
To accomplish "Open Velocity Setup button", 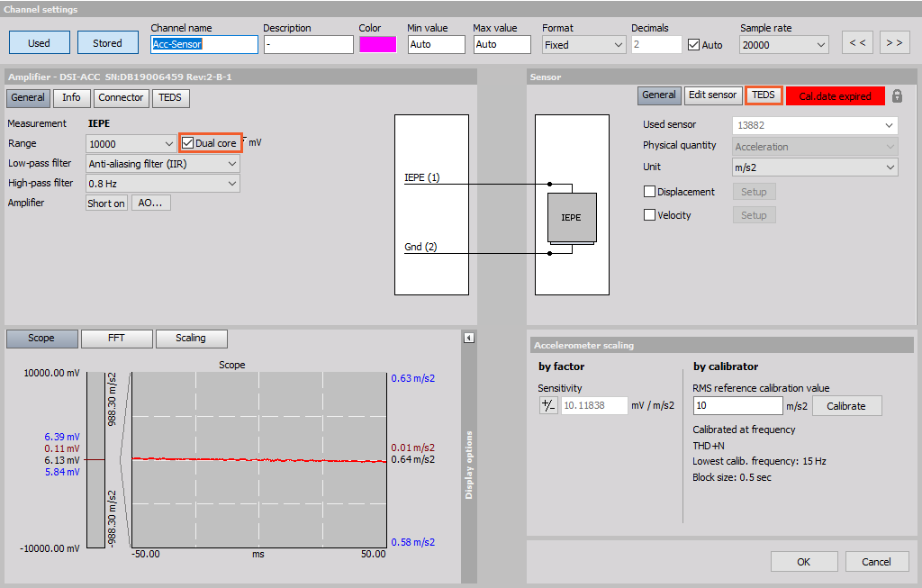I will point(754,215).
